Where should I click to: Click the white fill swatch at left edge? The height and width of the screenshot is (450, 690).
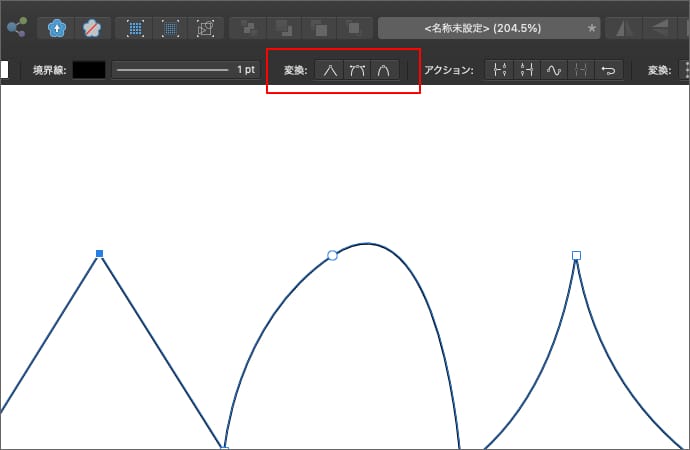click(4, 70)
